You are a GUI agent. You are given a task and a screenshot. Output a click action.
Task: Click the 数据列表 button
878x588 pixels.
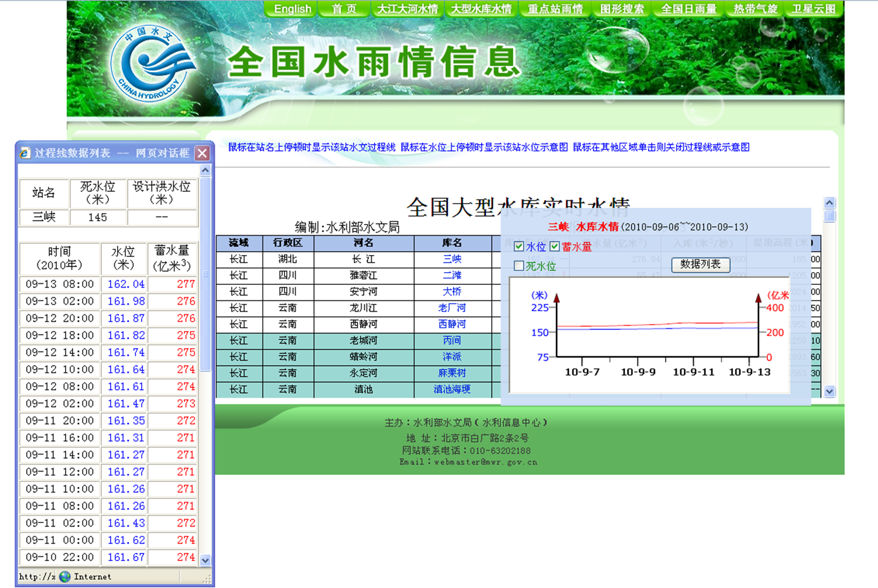click(700, 264)
